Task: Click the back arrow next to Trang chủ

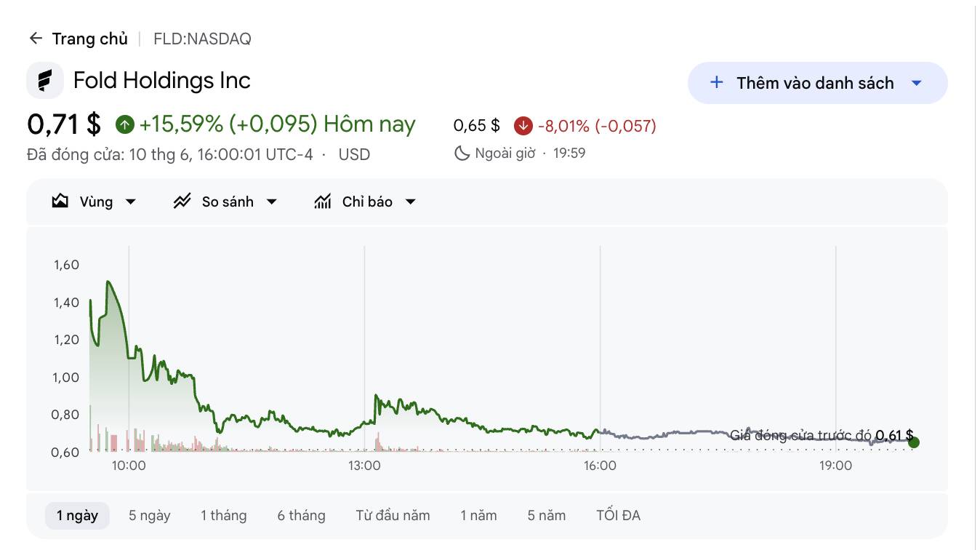Action: click(36, 39)
